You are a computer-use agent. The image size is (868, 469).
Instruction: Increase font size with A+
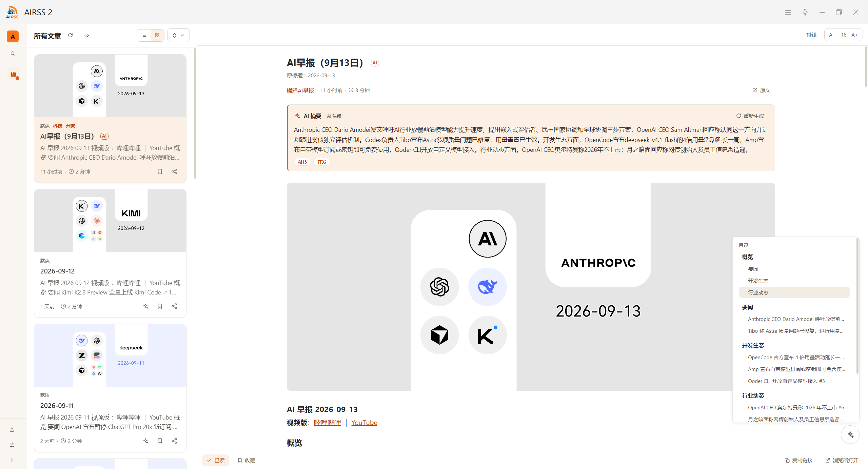tap(855, 35)
